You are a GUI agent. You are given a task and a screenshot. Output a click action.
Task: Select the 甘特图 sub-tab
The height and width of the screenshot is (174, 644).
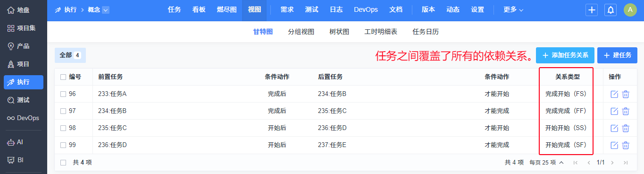pyautogui.click(x=263, y=32)
